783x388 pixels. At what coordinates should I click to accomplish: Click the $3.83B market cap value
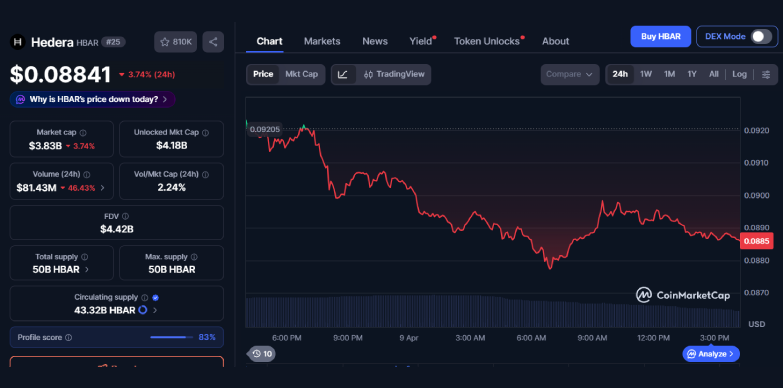click(45, 146)
